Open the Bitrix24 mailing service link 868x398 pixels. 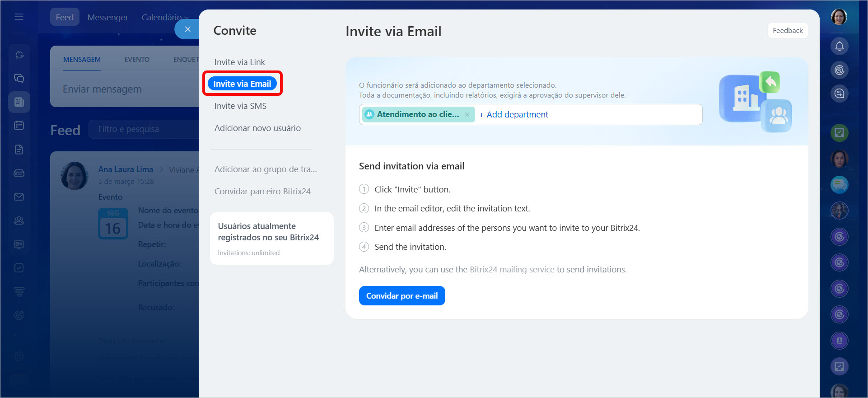point(512,270)
